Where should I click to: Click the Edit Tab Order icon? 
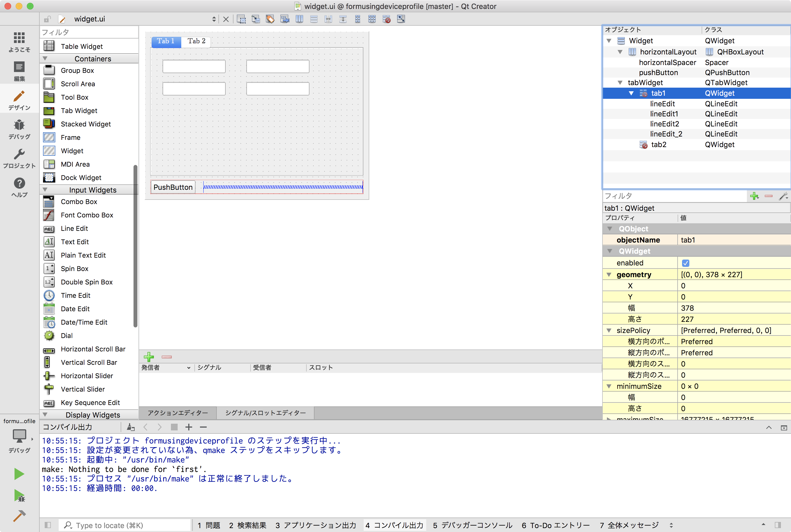point(285,19)
